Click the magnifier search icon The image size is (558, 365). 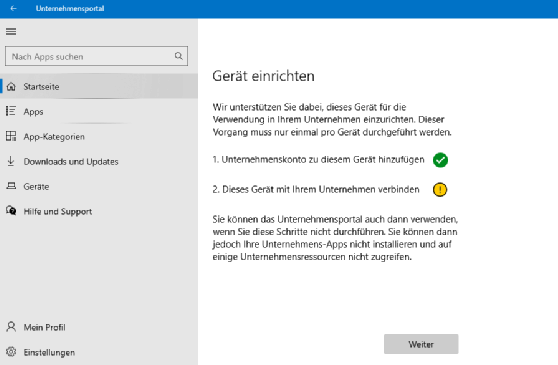click(x=179, y=56)
